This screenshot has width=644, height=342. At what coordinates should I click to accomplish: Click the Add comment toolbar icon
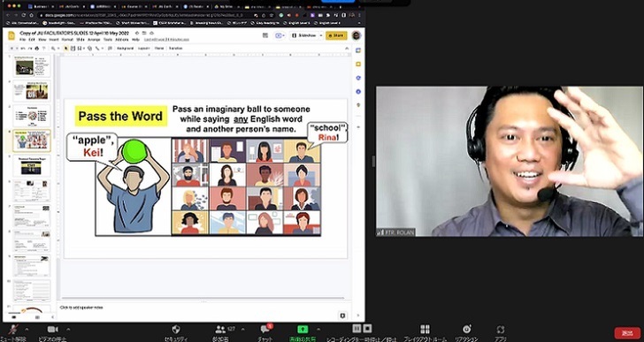coord(110,49)
